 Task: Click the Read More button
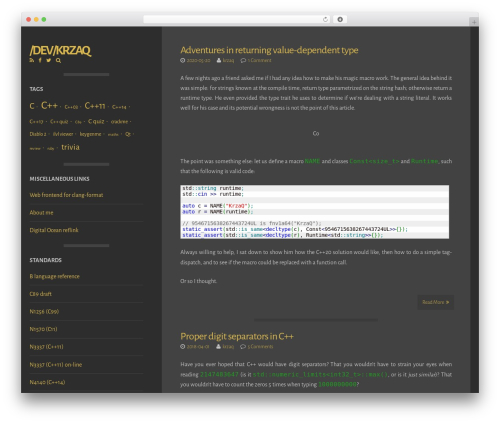tap(435, 302)
